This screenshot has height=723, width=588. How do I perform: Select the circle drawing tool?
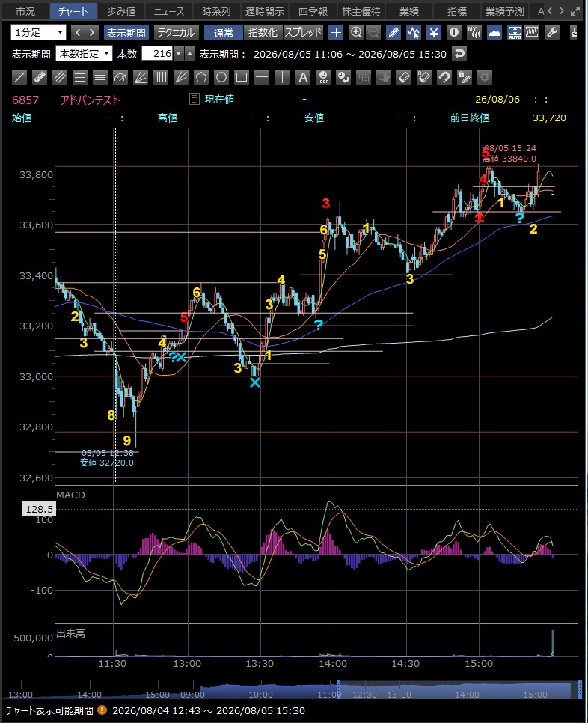[x=221, y=77]
